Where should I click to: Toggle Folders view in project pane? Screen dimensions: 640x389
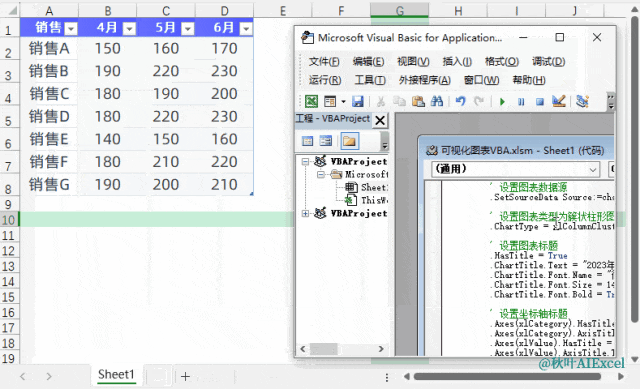pyautogui.click(x=349, y=141)
